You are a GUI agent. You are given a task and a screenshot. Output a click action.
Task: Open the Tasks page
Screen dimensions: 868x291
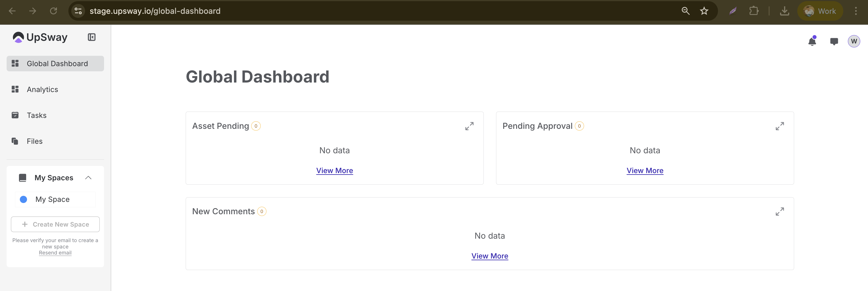point(37,115)
